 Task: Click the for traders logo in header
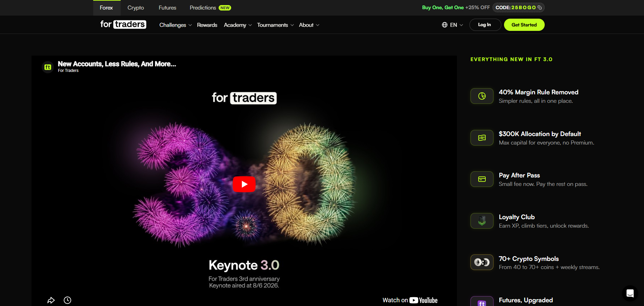pos(123,24)
